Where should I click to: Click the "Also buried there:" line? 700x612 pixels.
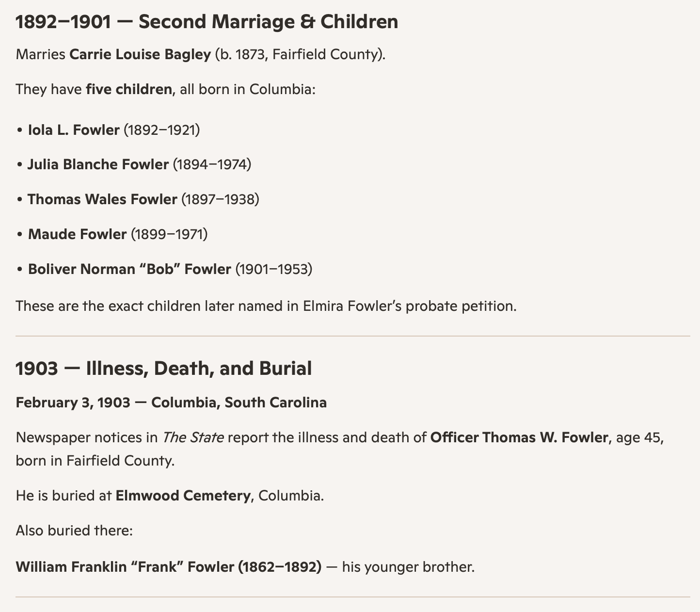tap(74, 531)
